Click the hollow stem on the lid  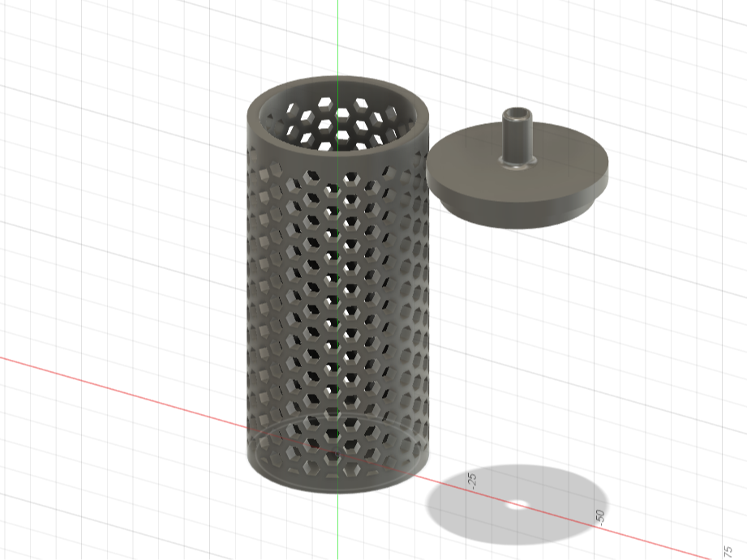517,138
